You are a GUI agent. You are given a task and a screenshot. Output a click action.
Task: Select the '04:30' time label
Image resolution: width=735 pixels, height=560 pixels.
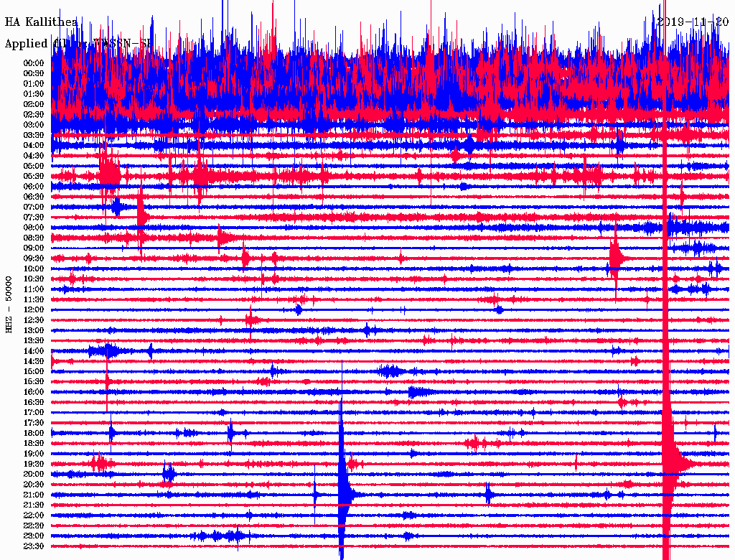coord(34,156)
